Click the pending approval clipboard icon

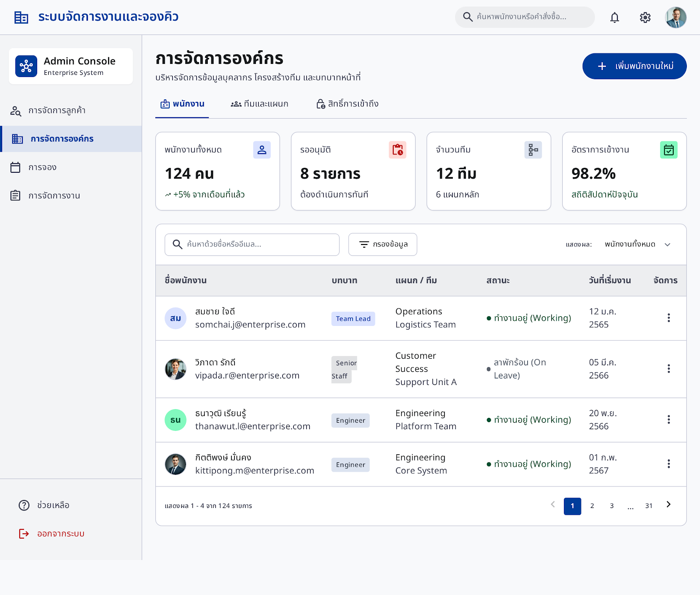coord(398,150)
